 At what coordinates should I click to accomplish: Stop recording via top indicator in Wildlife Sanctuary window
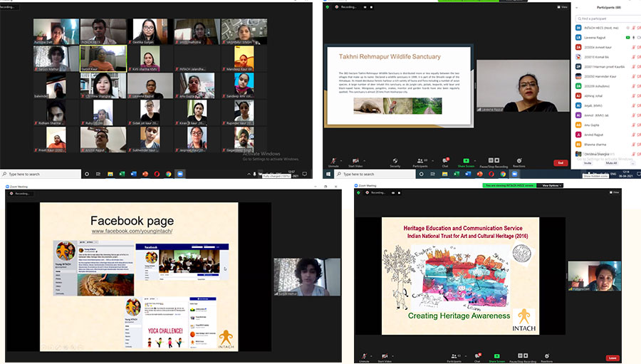[371, 7]
